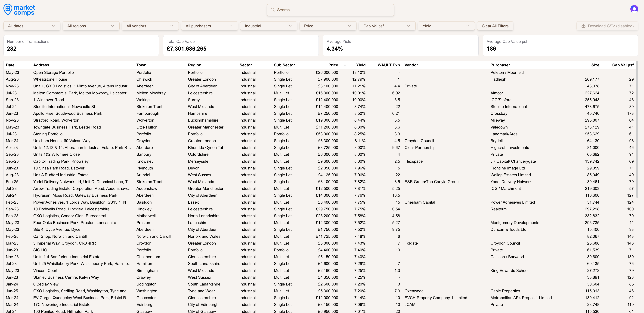Image resolution: width=644 pixels, height=313 pixels.
Task: Click the disabled Download CSV button
Action: point(607,26)
